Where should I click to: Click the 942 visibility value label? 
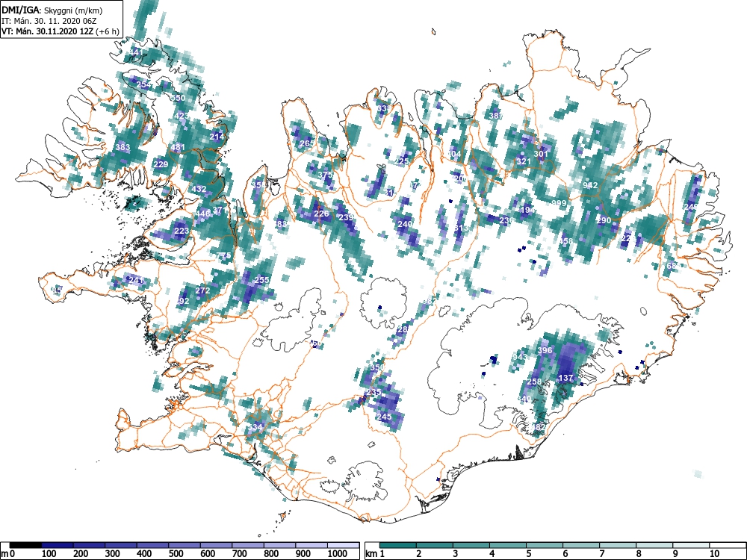click(x=590, y=185)
